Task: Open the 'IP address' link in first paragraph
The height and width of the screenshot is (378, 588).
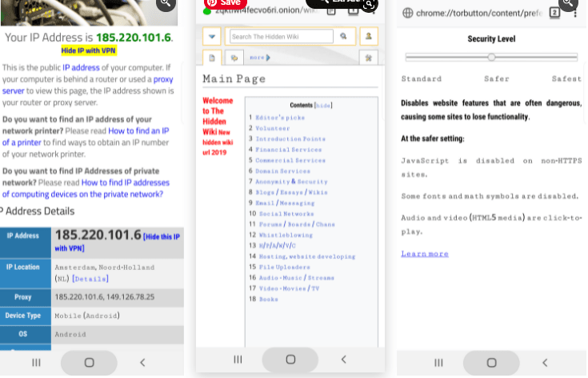Action: (x=81, y=67)
